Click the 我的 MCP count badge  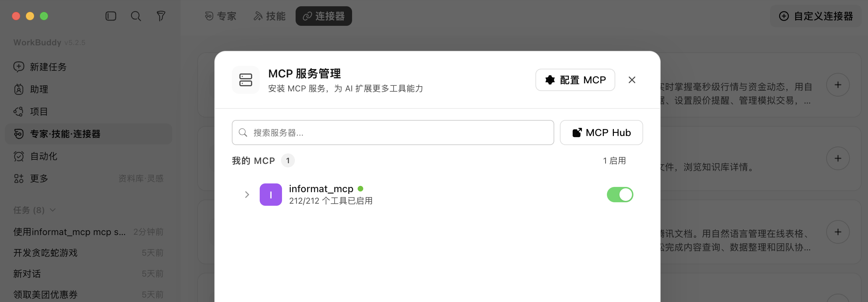pos(288,160)
